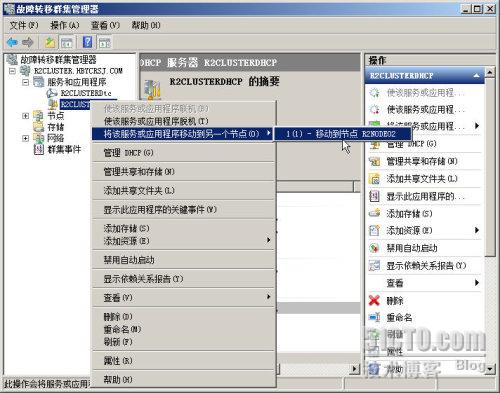Expand 查看 submenu arrow in actions pane
The height and width of the screenshot is (393, 500).
(x=477, y=283)
